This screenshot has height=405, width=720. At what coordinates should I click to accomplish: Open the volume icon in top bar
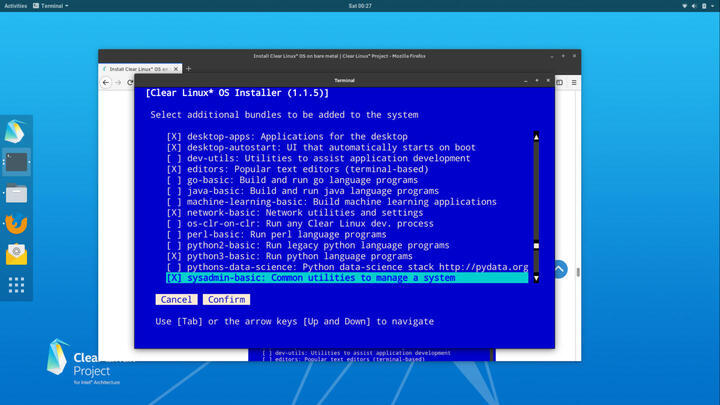(x=694, y=6)
